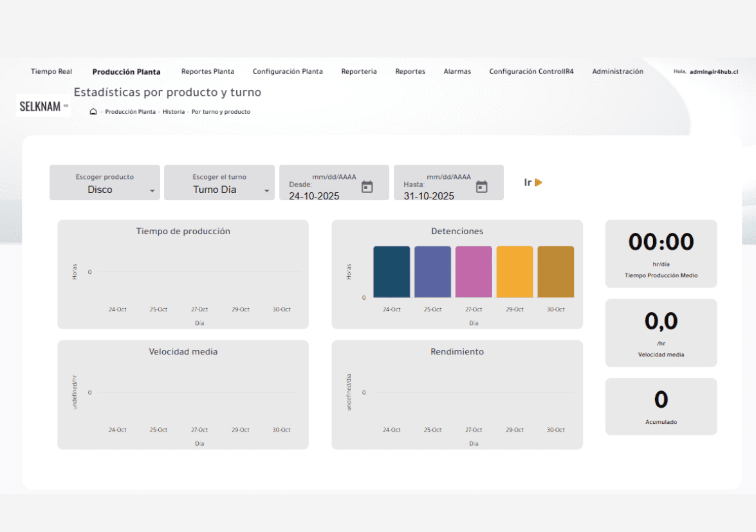Click the pink 27-Oct Detenciones bar
This screenshot has height=532, width=756.
(474, 271)
